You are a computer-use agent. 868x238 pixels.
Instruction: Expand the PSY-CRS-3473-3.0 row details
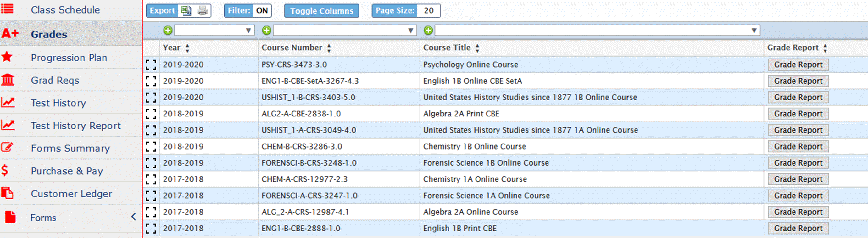[x=151, y=65]
